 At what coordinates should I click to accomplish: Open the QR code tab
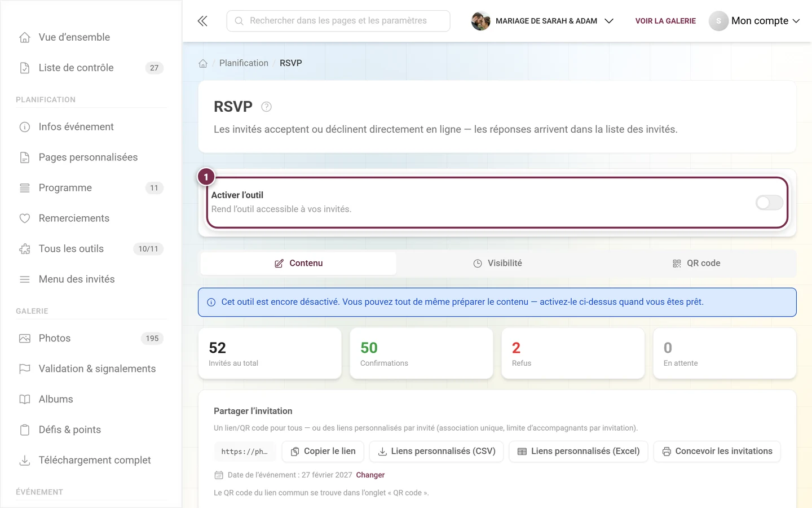pos(696,263)
